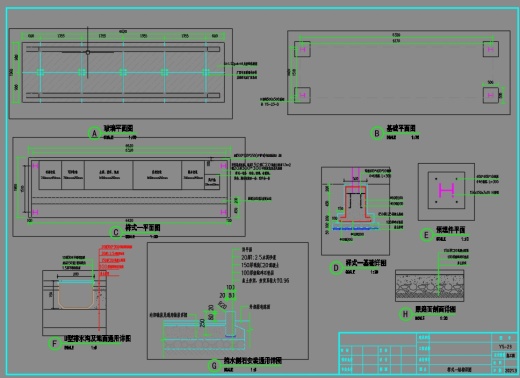
Task: Click the scale text under title B
Action: click(x=403, y=137)
